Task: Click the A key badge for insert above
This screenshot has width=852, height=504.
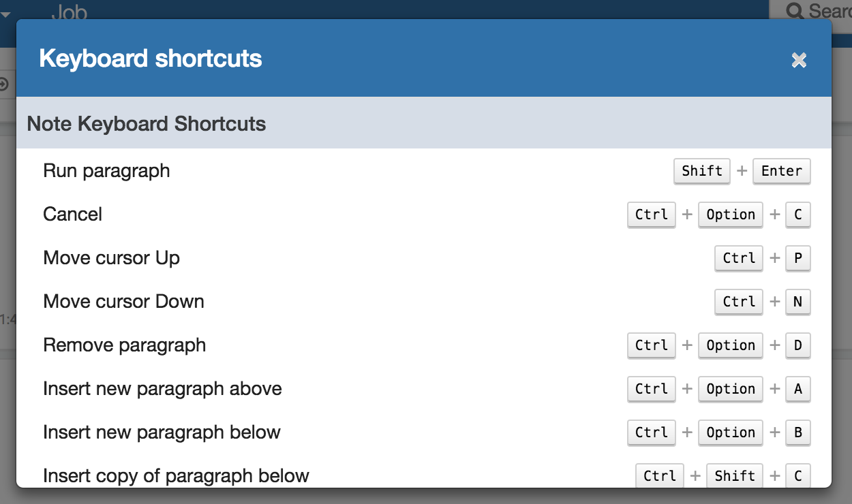Action: [797, 389]
